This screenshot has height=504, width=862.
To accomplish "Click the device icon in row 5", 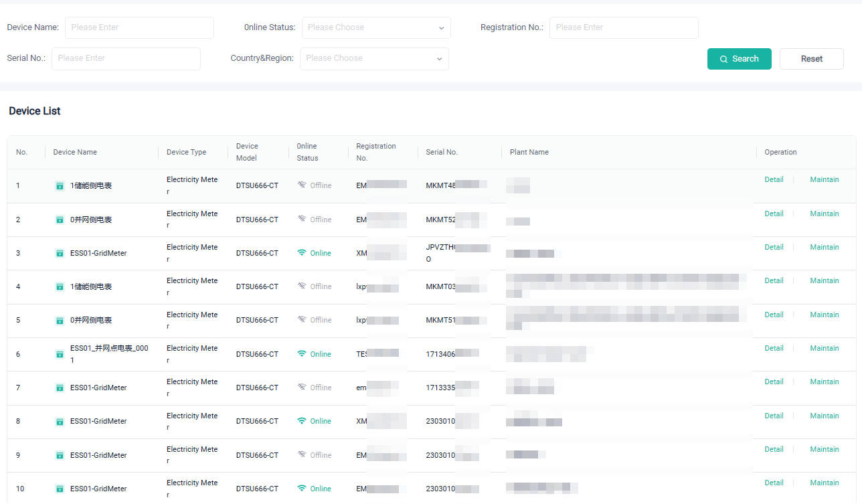I will pos(60,321).
